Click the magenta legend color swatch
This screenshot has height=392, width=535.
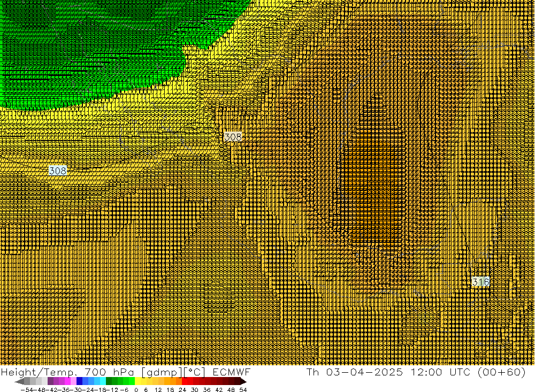[67, 381]
